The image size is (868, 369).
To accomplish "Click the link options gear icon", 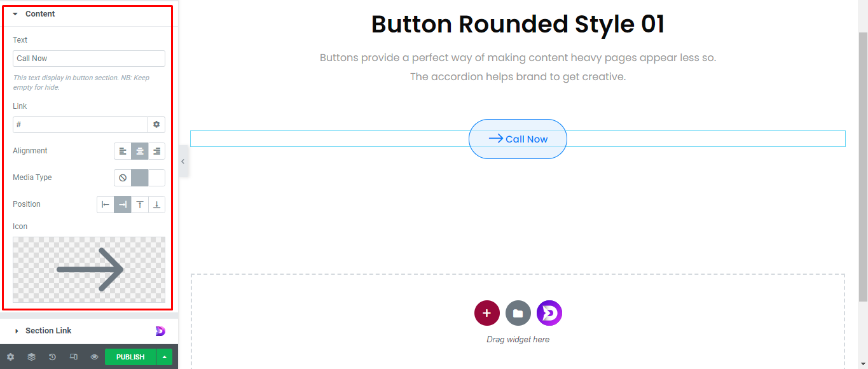I will pos(156,125).
